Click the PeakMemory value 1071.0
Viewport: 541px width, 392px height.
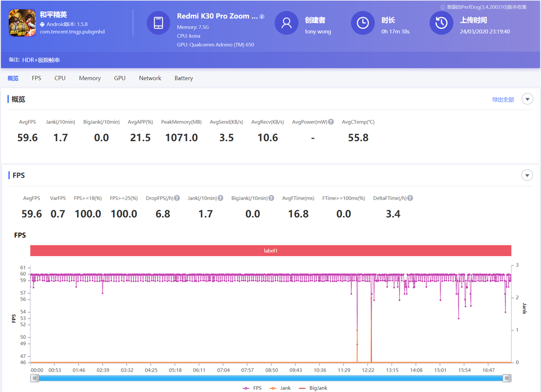pos(181,137)
